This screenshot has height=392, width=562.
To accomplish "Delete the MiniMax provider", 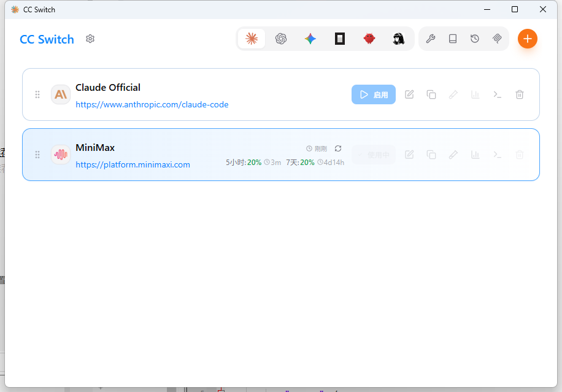I will pyautogui.click(x=519, y=155).
